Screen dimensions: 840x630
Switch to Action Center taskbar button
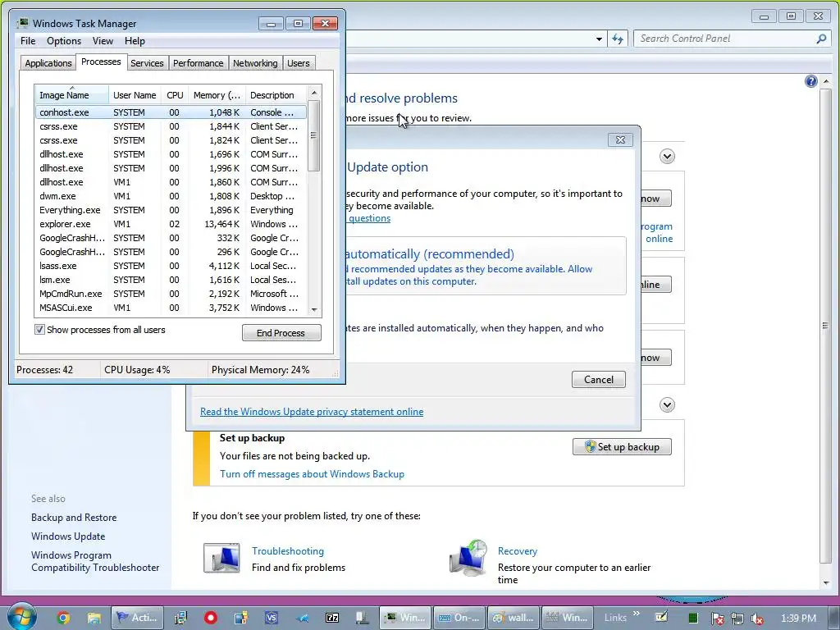pos(137,618)
